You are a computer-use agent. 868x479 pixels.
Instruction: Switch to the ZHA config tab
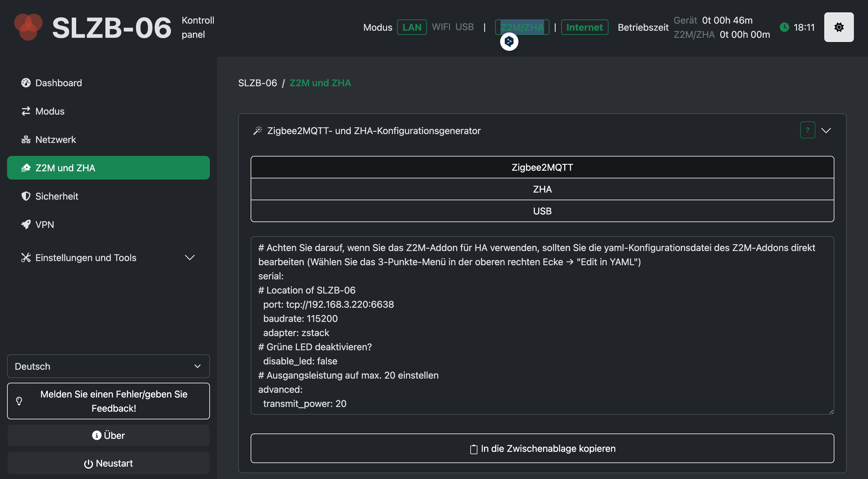pos(542,189)
